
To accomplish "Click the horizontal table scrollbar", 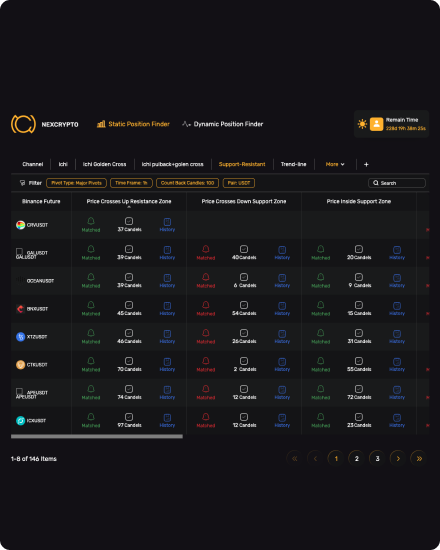I will [97, 436].
